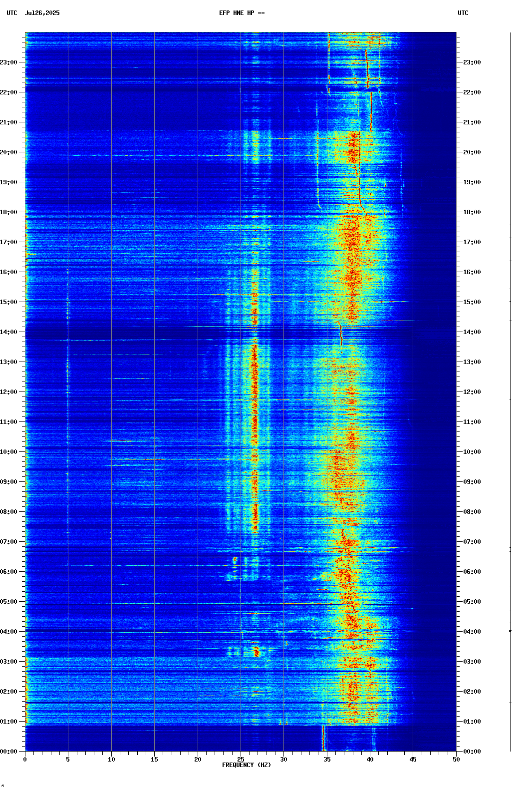
Task: Click 08:00 on the left time axis
Action: [x=8, y=512]
